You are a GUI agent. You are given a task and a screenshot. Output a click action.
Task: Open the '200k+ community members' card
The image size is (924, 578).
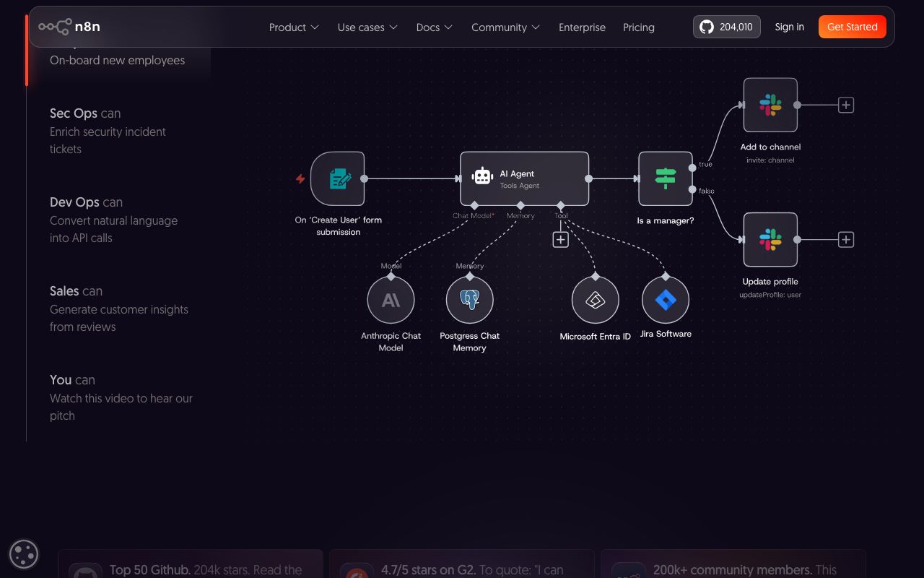(733, 564)
